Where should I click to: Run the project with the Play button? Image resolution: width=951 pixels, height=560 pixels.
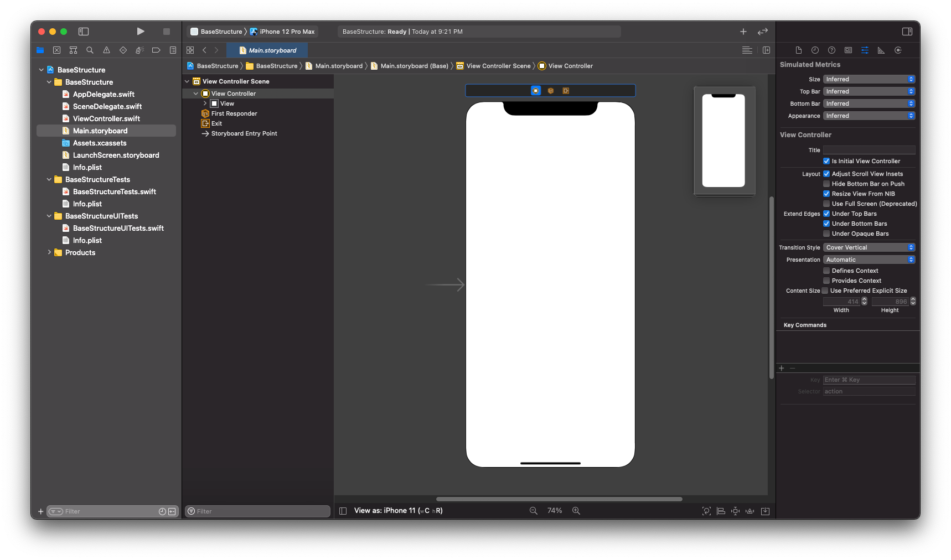(x=141, y=32)
